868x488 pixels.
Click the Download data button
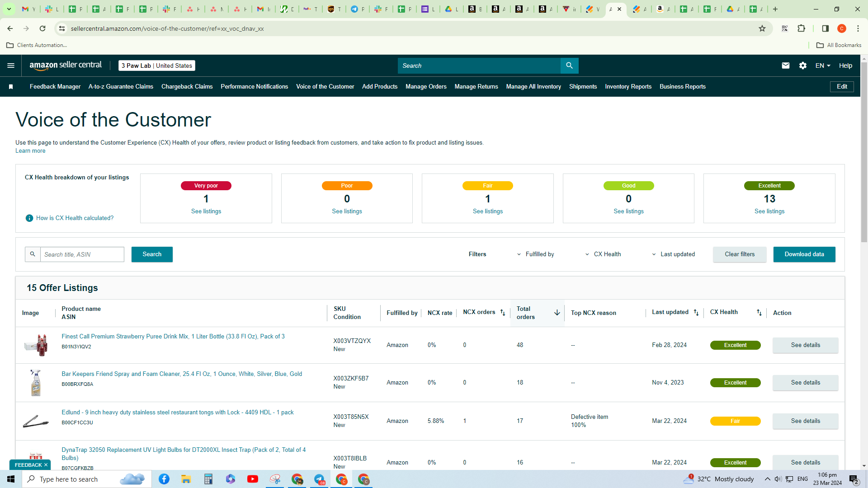804,254
